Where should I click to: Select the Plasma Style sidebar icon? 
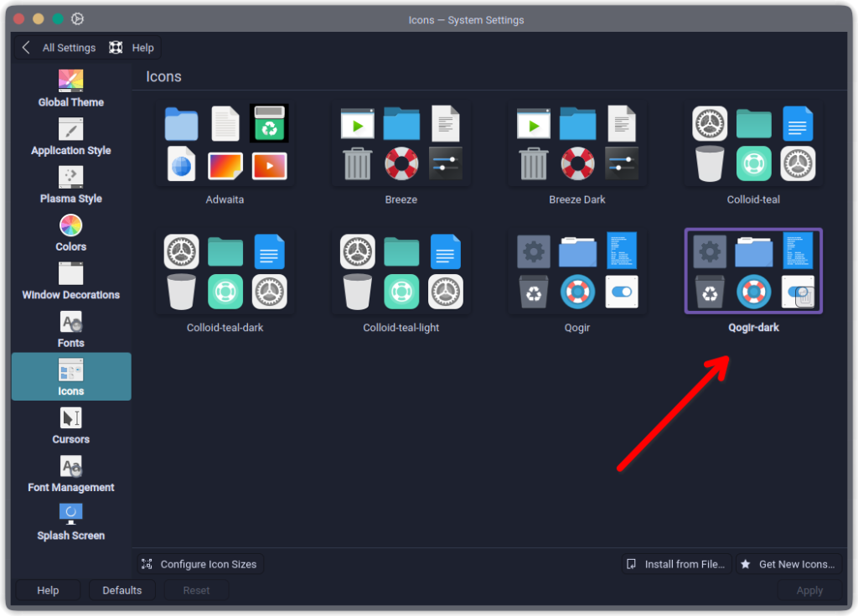(x=70, y=178)
